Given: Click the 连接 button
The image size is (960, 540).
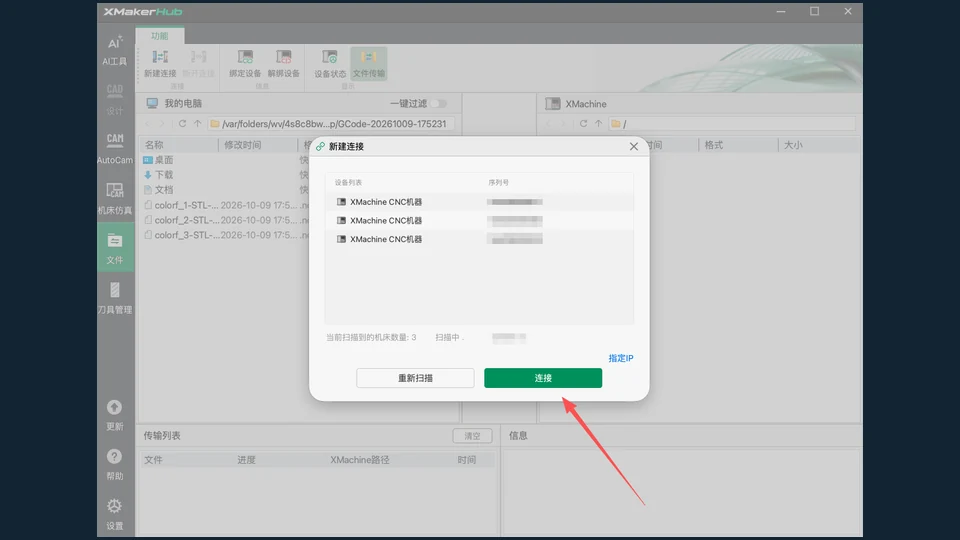Looking at the screenshot, I should coord(543,378).
